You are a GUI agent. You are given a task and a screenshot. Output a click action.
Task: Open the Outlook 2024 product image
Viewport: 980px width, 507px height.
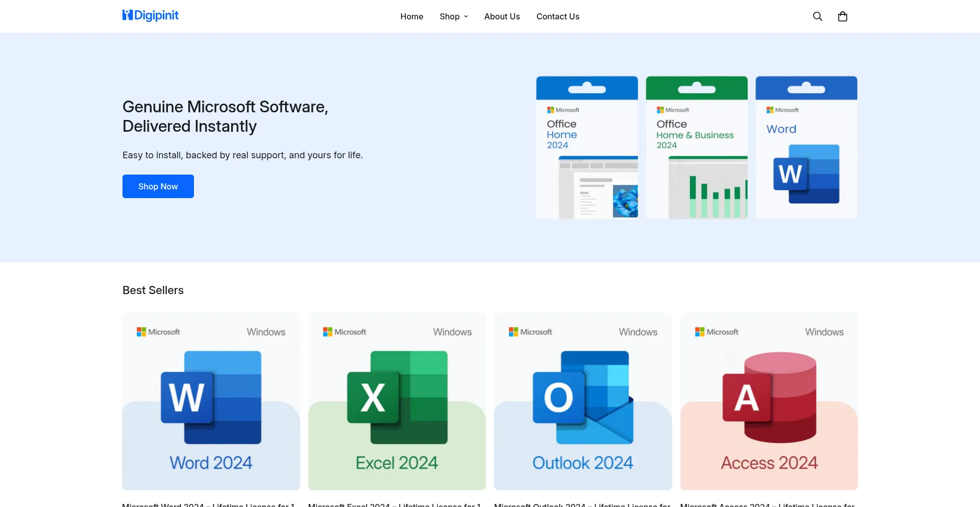[x=583, y=401]
